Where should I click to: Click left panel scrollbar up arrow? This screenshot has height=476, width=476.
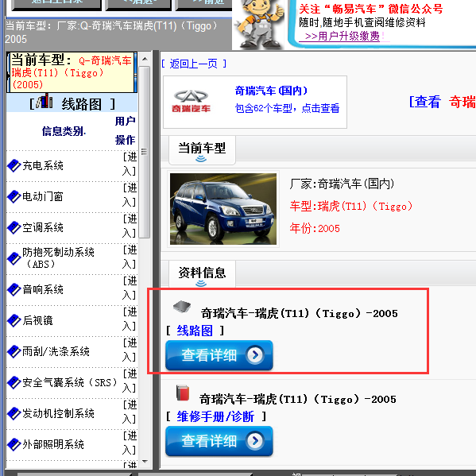coord(145,59)
